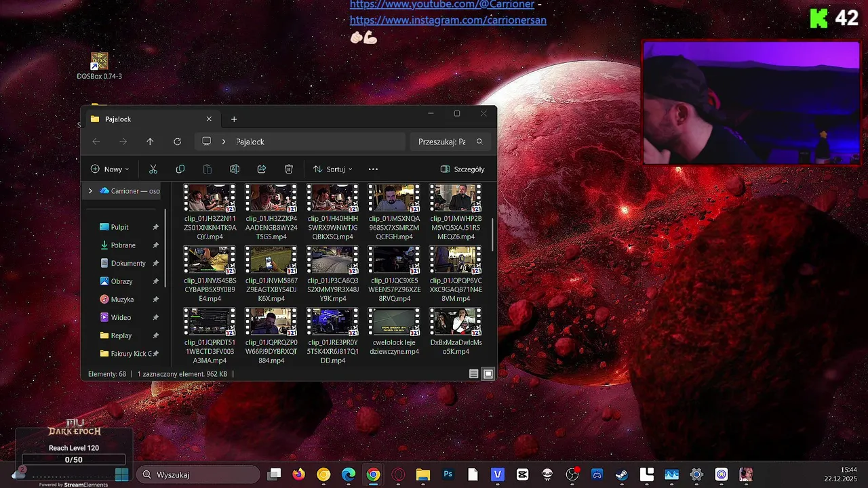Close the Pajalock tab

point(209,119)
